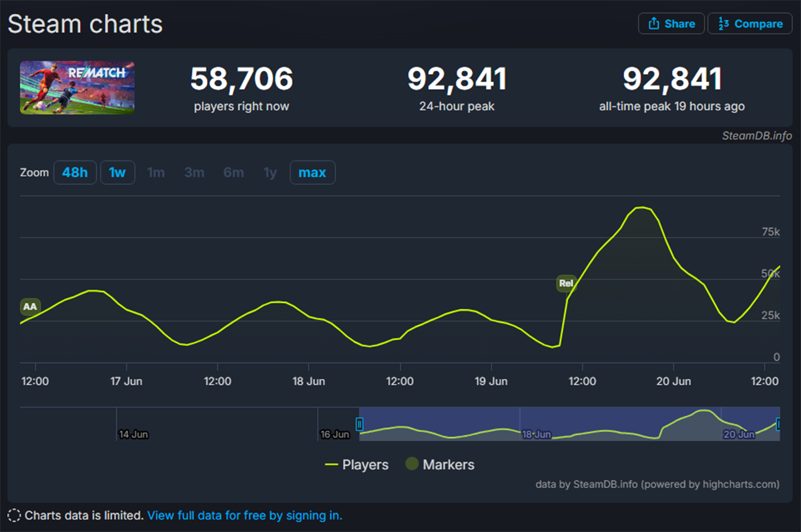Image resolution: width=801 pixels, height=532 pixels.
Task: Select the 1w zoom range
Action: (x=117, y=173)
